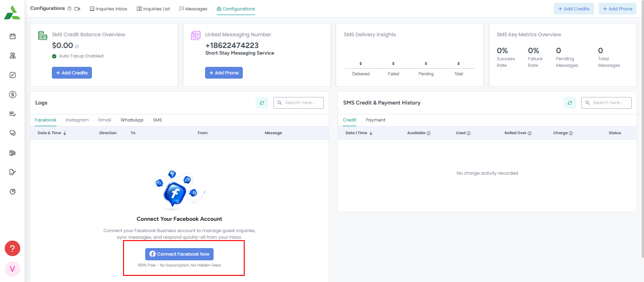Screen dimensions: 644x282
Task: Click the green triangle app logo
Action: tap(12, 13)
